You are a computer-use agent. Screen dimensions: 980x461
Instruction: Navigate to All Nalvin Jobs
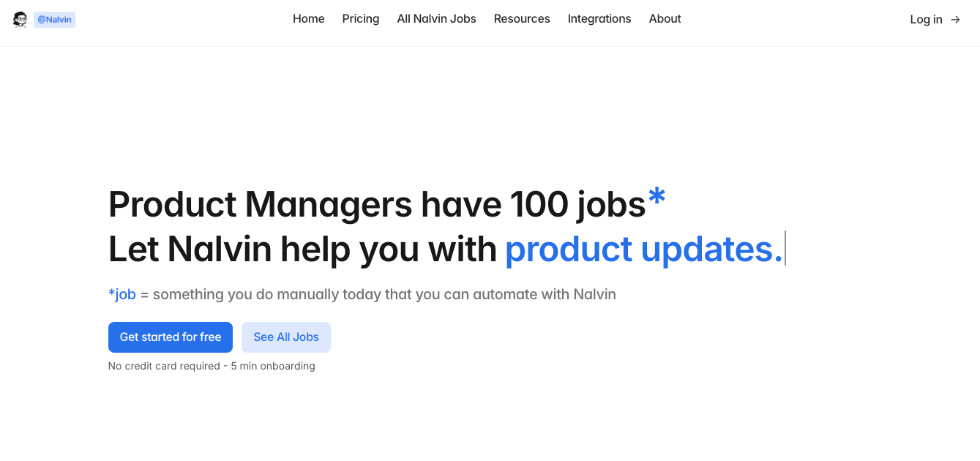click(x=436, y=19)
